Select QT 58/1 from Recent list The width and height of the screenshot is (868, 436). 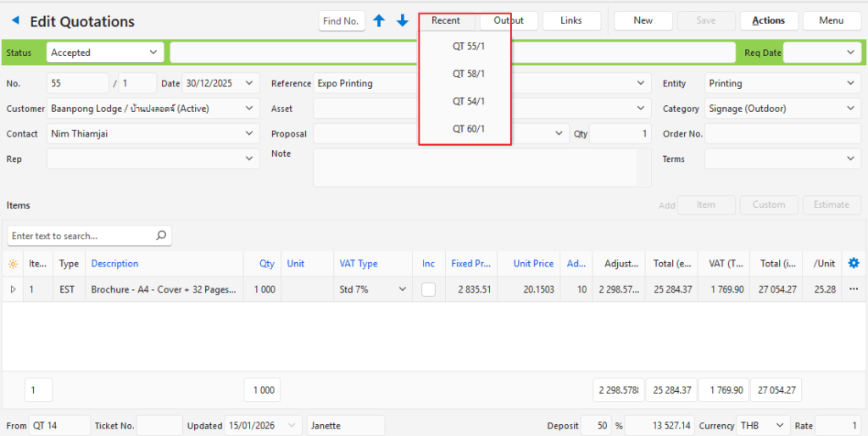tap(469, 74)
